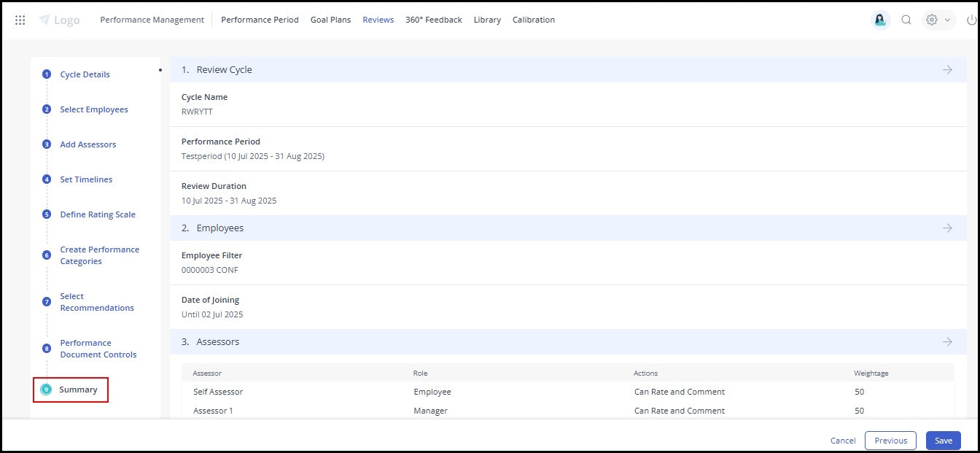Screen dimensions: 980x453
Task: Click the Actions column header
Action: (646, 373)
